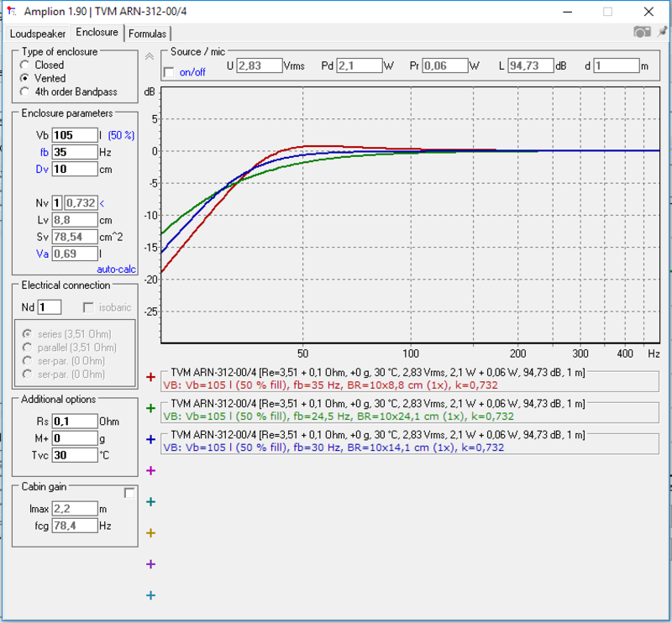Click the Tvc temperature field
This screenshot has height=623, width=672.
pyautogui.click(x=75, y=455)
